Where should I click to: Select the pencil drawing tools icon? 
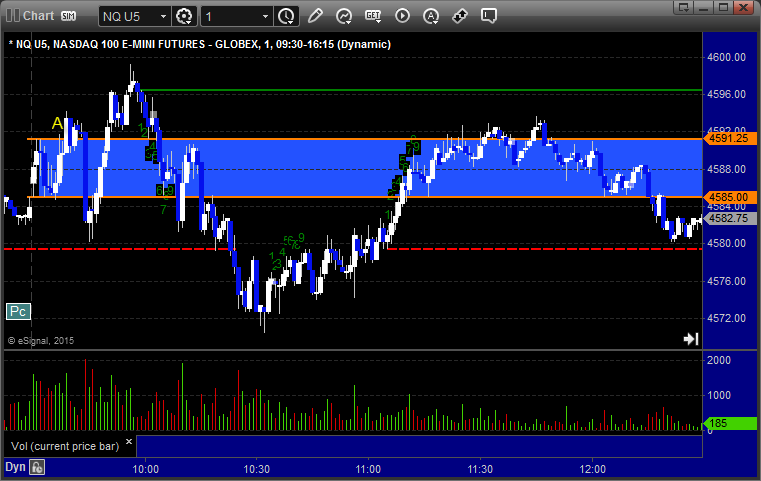coord(315,16)
